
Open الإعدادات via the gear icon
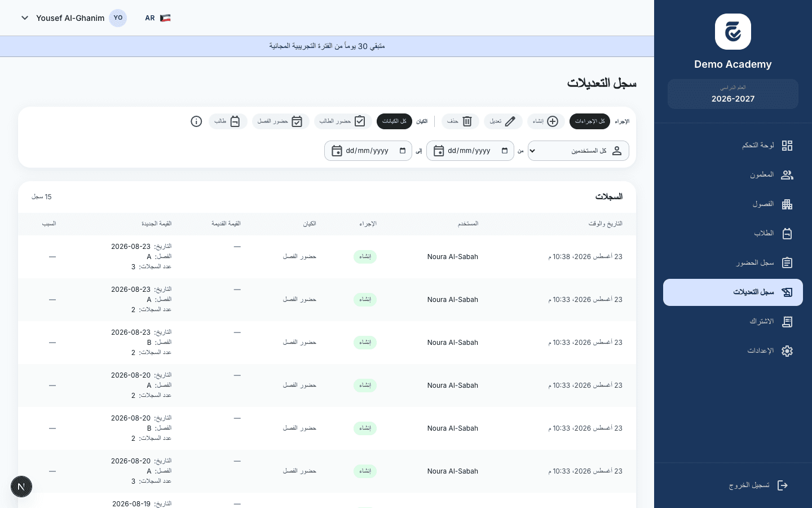coord(787,351)
